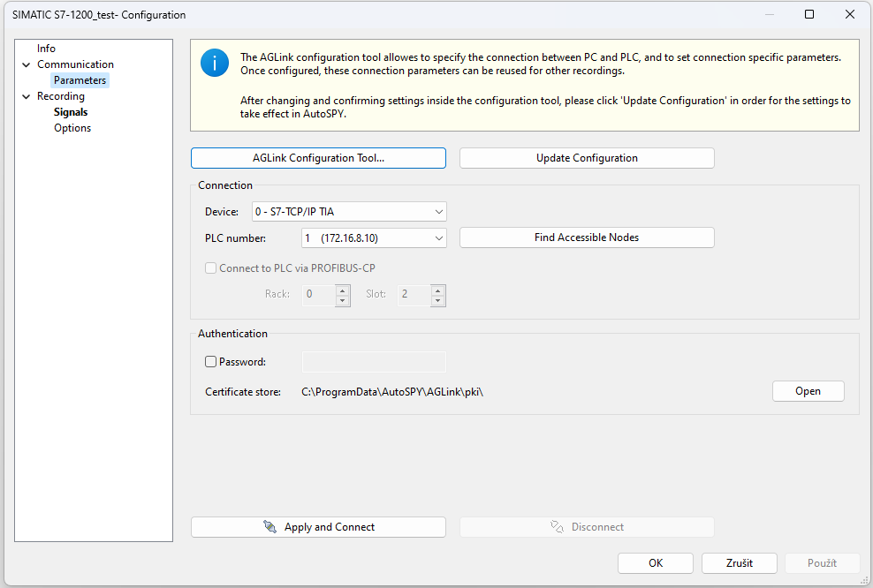The image size is (873, 588).
Task: Open the Signals page
Action: click(x=71, y=112)
